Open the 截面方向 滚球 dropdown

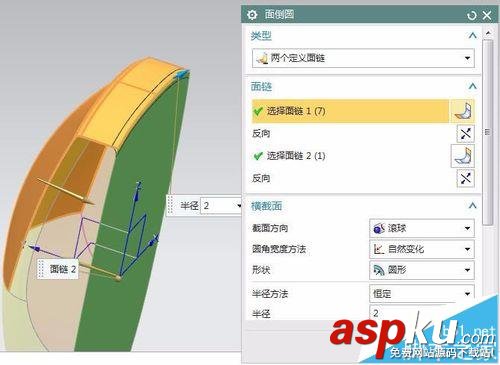[422, 228]
